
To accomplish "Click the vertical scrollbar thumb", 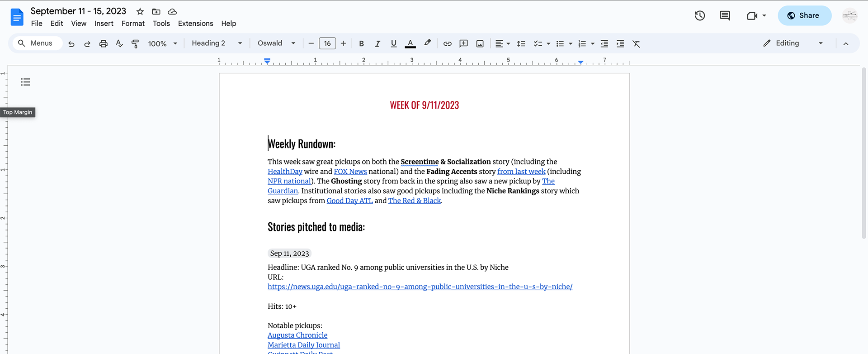I will [863, 153].
